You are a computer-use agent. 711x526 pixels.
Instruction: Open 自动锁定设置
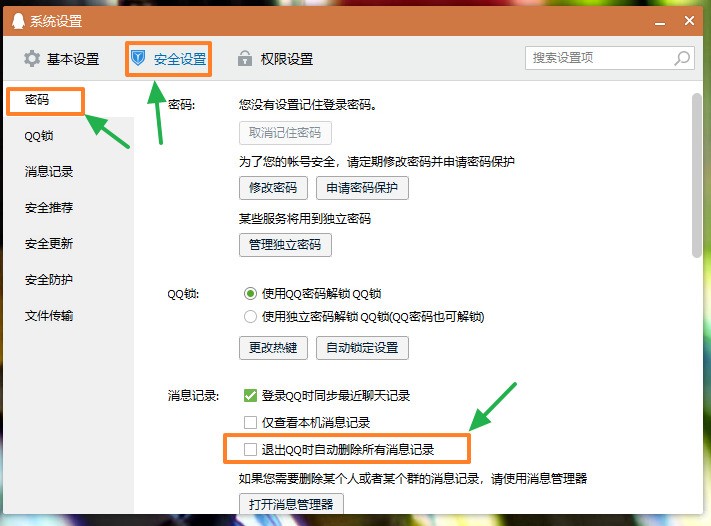362,348
